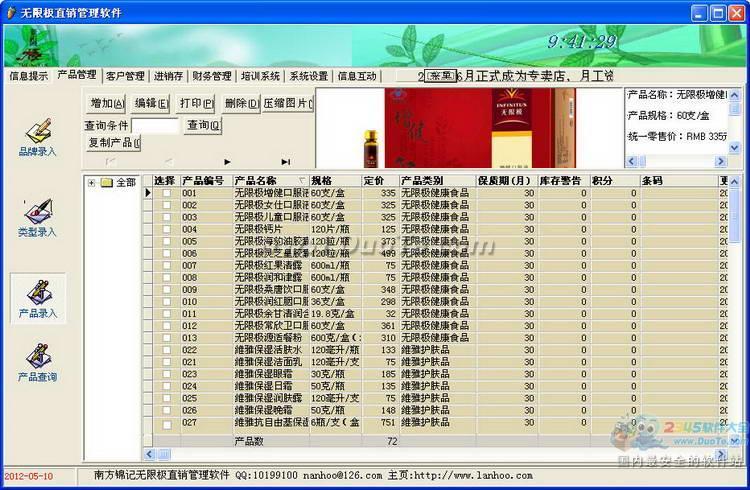Click the 2012-05-10 date in status bar
The image size is (750, 490).
29,476
